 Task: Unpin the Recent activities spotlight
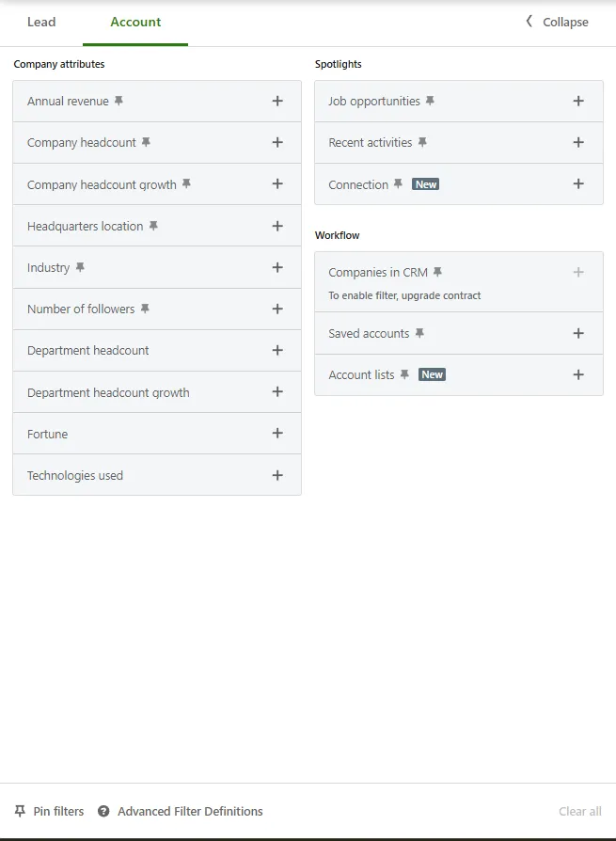tap(422, 142)
